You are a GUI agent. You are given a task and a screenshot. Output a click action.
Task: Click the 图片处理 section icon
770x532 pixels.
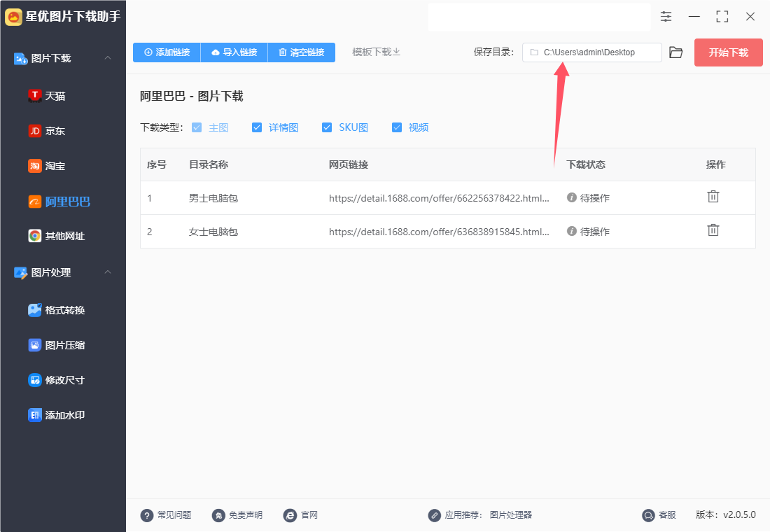[20, 272]
